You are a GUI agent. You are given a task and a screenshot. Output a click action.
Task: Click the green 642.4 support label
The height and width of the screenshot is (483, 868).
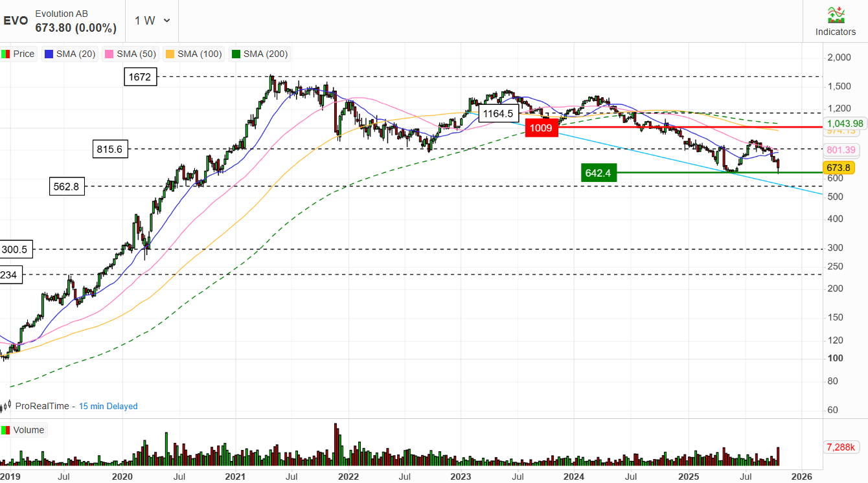point(600,173)
